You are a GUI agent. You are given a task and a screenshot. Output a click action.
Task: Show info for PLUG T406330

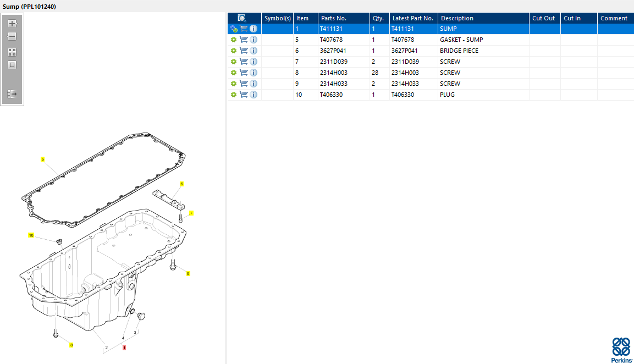tap(253, 95)
